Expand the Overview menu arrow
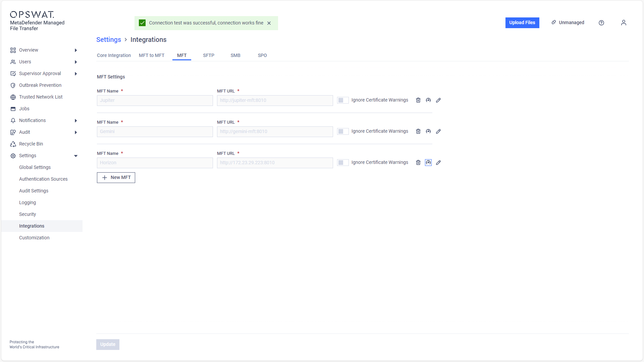The height and width of the screenshot is (362, 644). tap(76, 50)
